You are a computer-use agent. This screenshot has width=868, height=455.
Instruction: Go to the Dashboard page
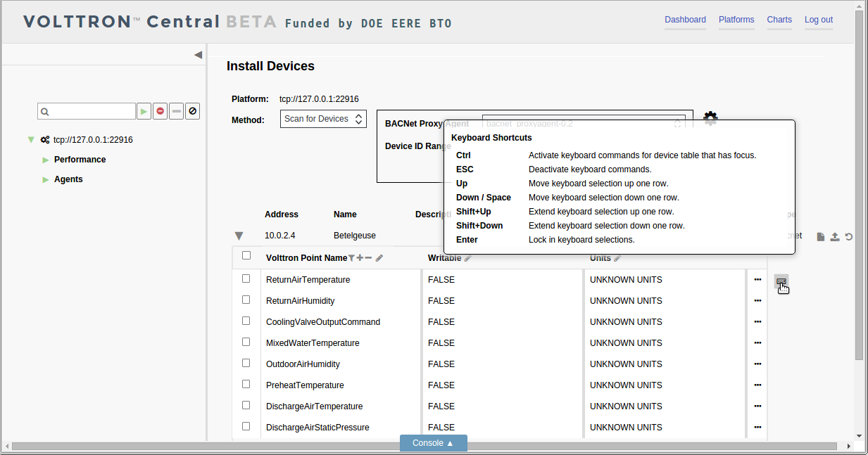685,20
